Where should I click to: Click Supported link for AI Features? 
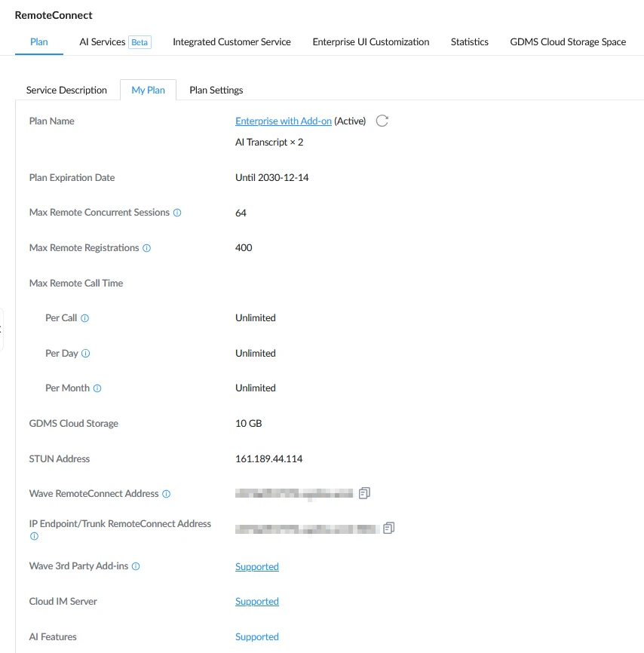[257, 636]
